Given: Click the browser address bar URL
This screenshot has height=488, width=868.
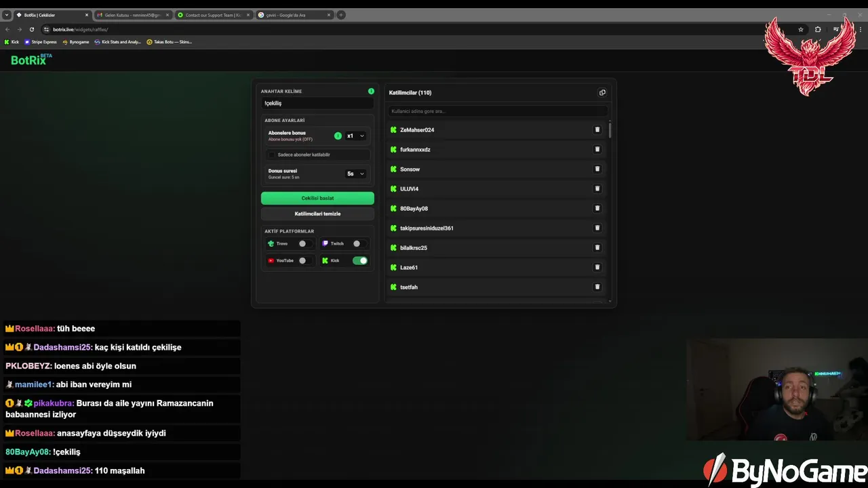Looking at the screenshot, I should [81, 30].
